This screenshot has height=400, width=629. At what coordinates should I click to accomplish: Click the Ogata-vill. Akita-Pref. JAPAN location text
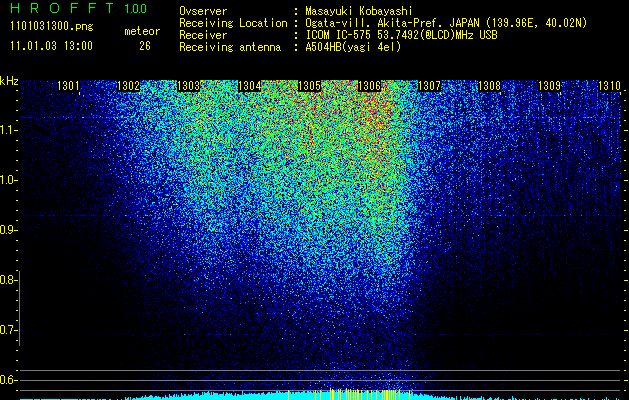point(446,23)
